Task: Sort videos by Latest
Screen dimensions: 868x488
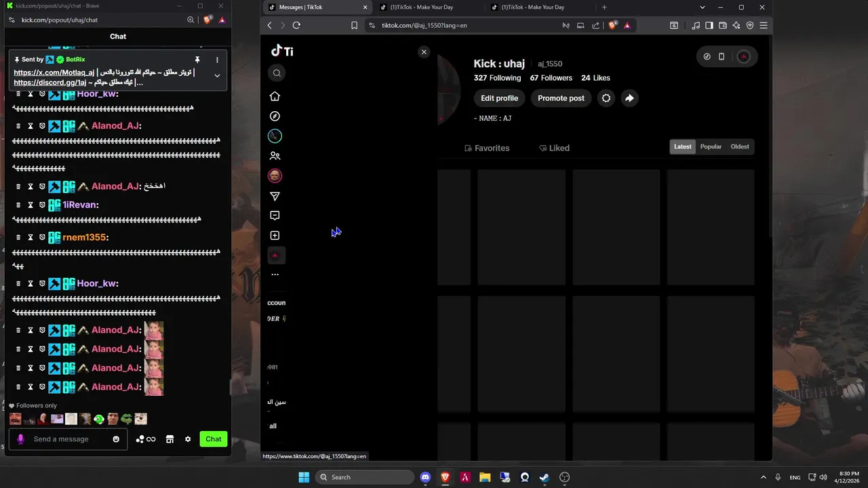Action: coord(683,146)
